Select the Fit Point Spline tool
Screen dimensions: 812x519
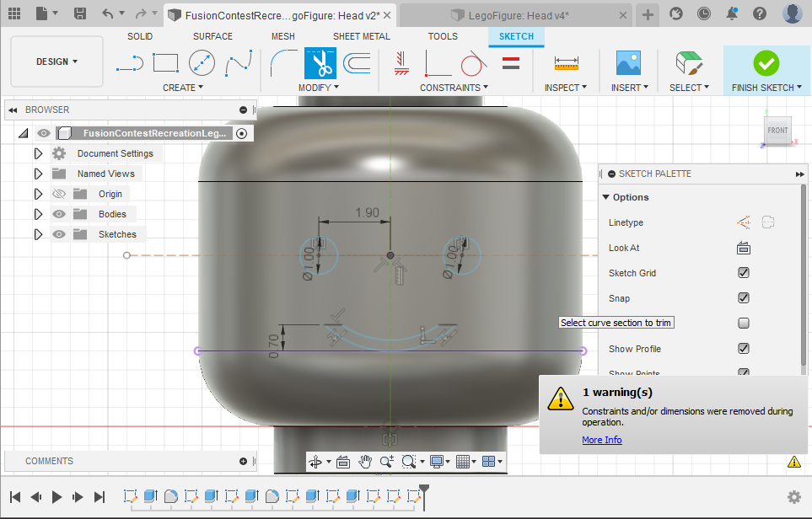(239, 63)
